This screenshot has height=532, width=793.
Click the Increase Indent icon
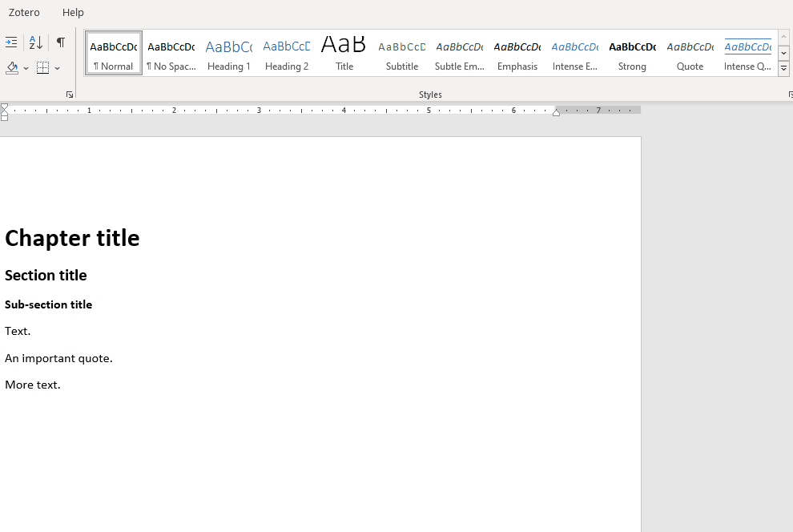[x=11, y=42]
